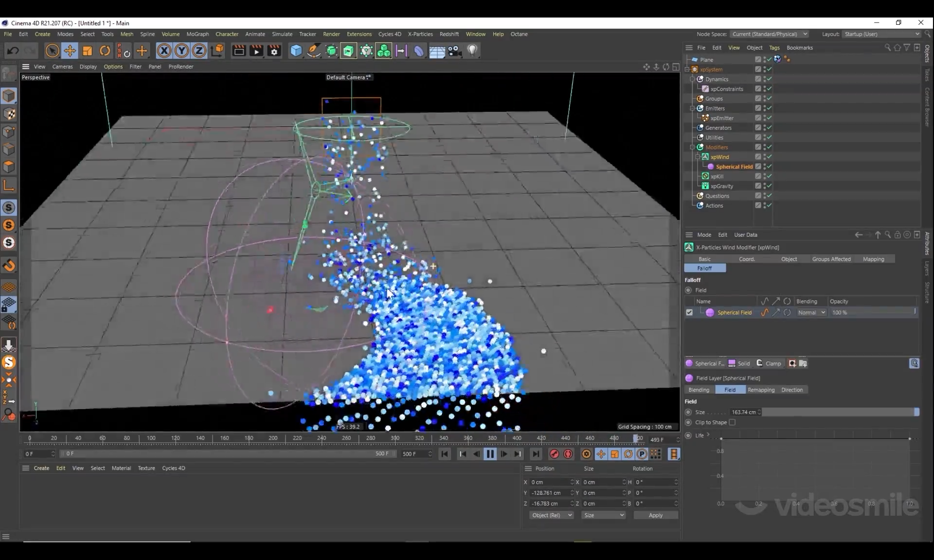Screen dimensions: 934x560
Task: Collapse the Modifiers tree group
Action: point(692,147)
